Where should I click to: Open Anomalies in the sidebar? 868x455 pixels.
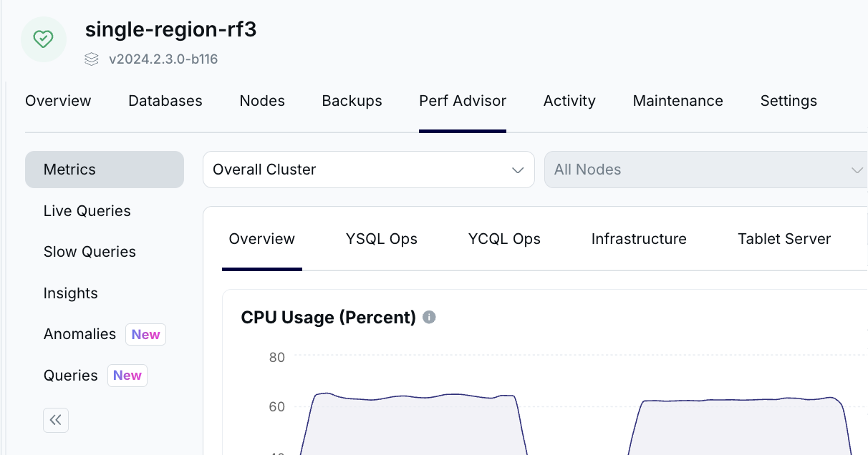click(79, 334)
